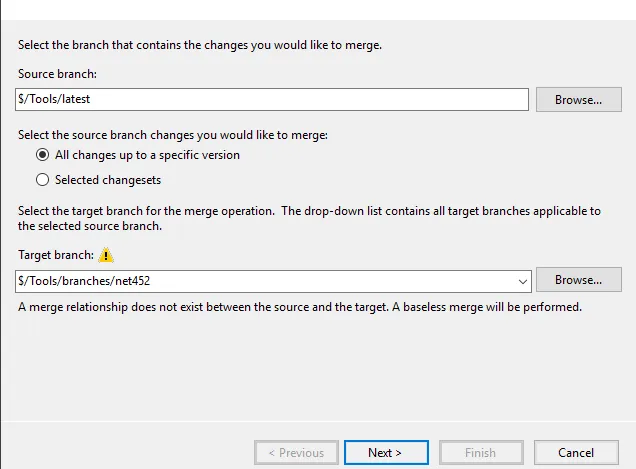Image resolution: width=636 pixels, height=469 pixels.
Task: Click the 'All changes up to' label text
Action: (x=147, y=155)
